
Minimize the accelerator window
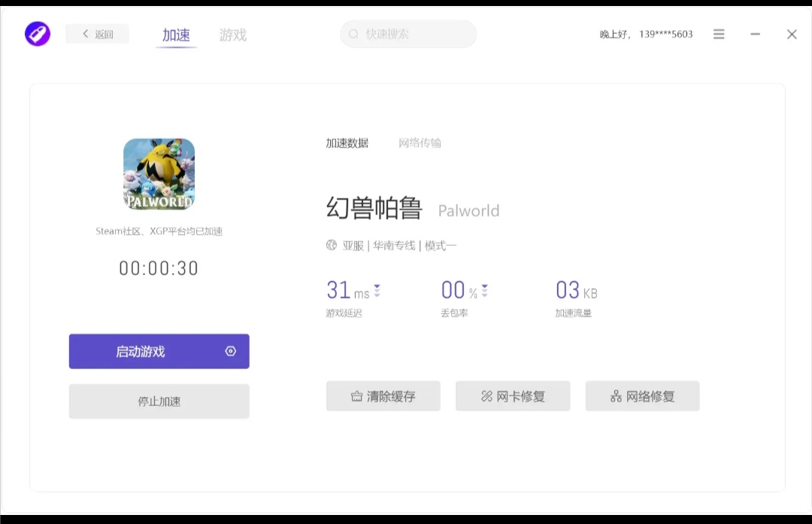[x=755, y=35]
